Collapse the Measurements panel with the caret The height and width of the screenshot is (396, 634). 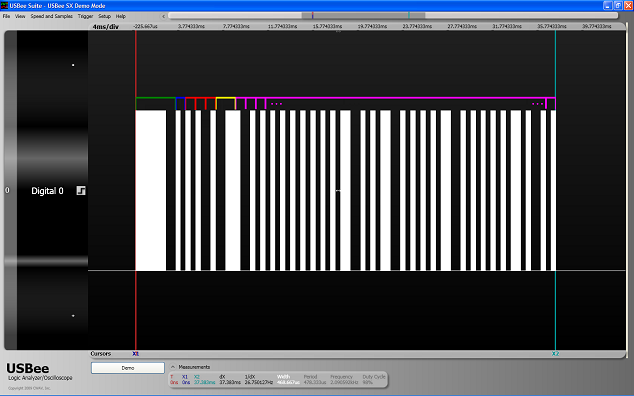(x=173, y=367)
